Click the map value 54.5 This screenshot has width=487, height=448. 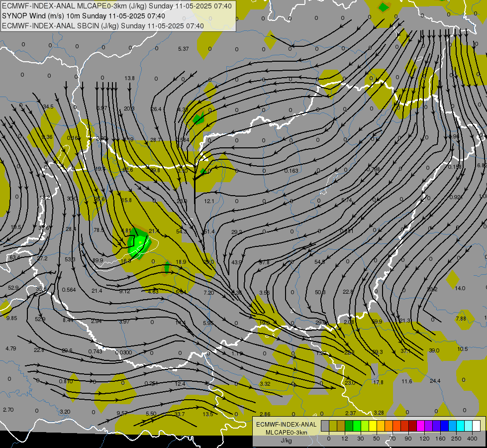[x=319, y=262]
